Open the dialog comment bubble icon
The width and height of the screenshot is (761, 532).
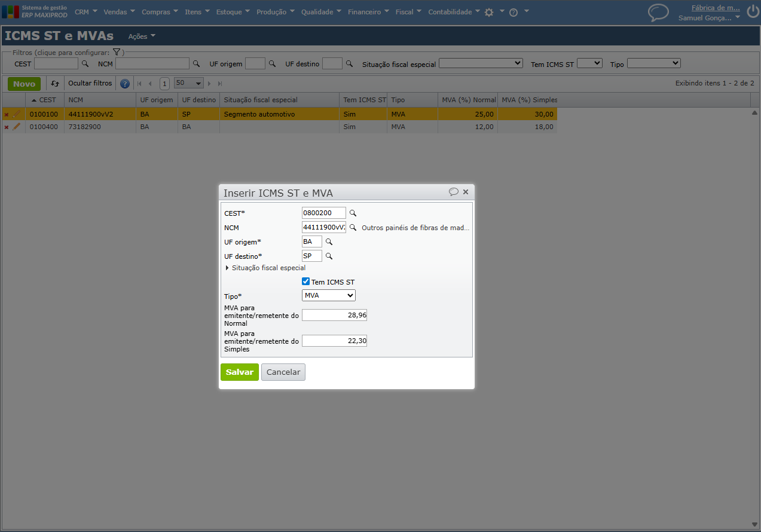click(x=454, y=192)
